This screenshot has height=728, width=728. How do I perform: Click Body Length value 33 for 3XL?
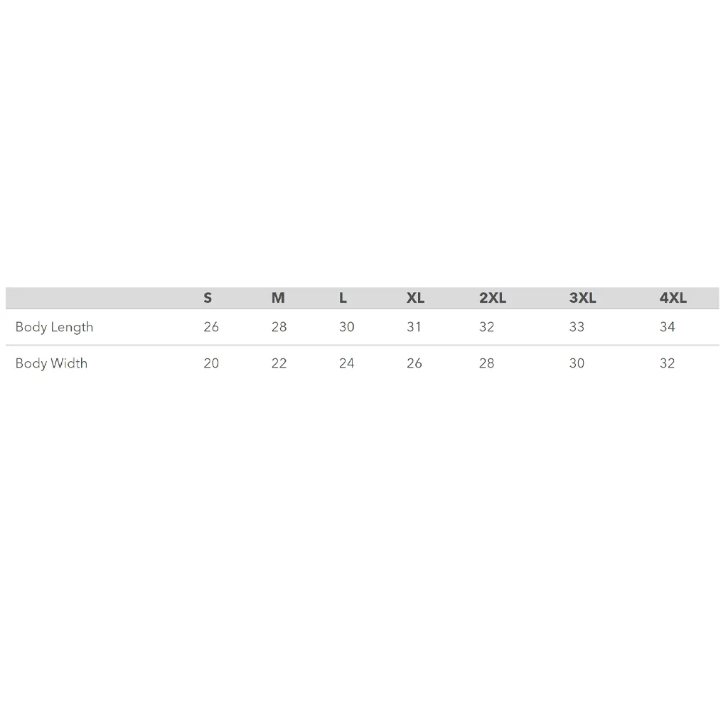(x=577, y=327)
